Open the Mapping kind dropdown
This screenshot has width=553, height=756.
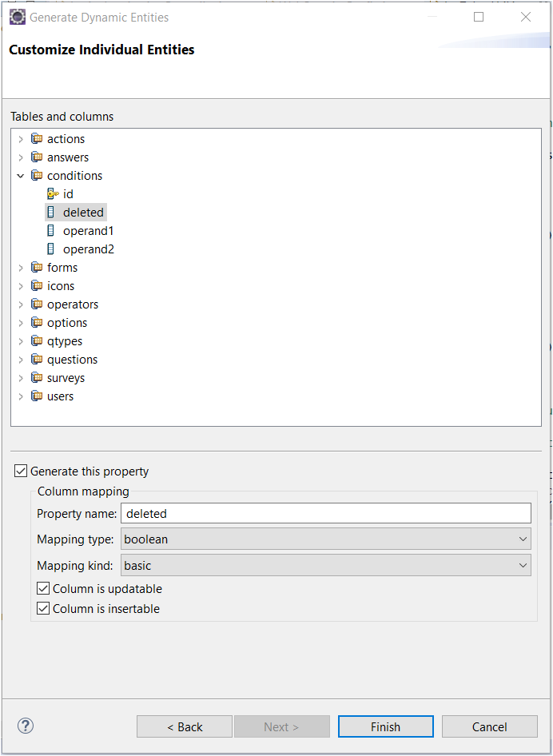tap(325, 566)
